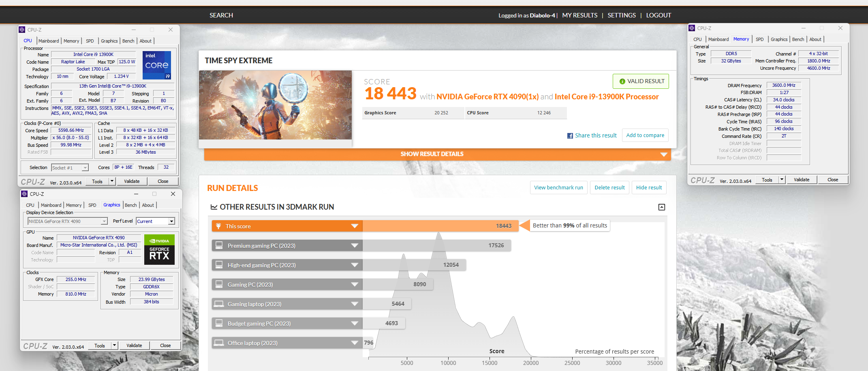
Task: Open Tools dropdown arrow in CPU window
Action: pyautogui.click(x=112, y=181)
